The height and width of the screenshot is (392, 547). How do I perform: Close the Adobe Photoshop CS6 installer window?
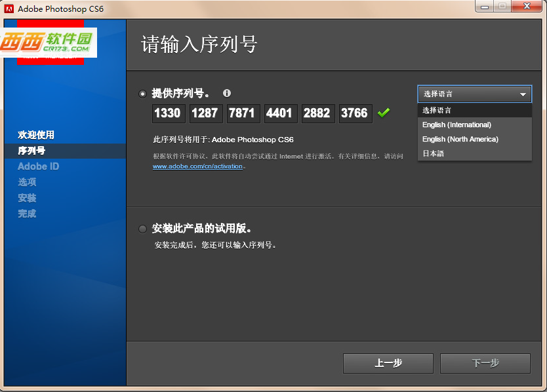[x=527, y=7]
